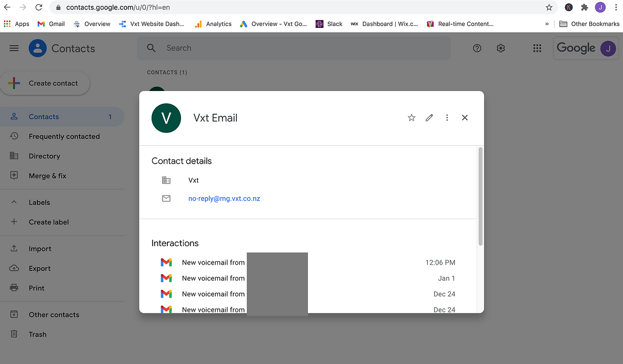The height and width of the screenshot is (364, 623).
Task: Click the Chrome profile J icon
Action: [x=600, y=7]
